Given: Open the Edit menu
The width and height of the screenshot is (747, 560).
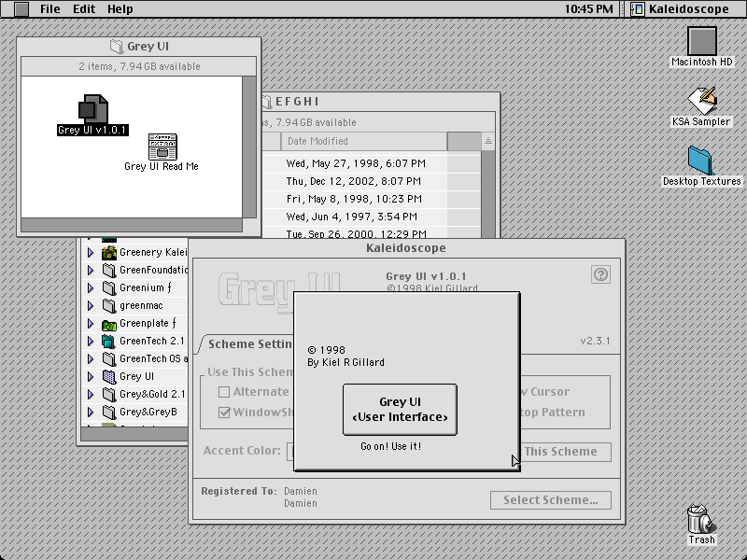Looking at the screenshot, I should [x=84, y=9].
